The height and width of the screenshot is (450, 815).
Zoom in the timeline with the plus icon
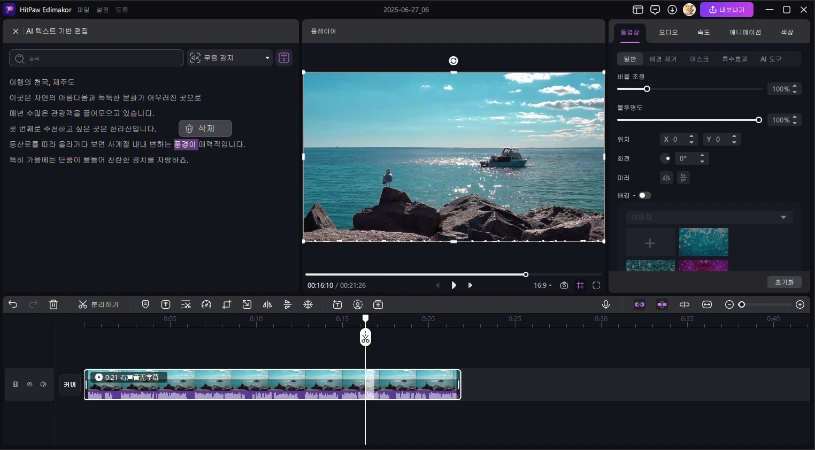point(800,305)
